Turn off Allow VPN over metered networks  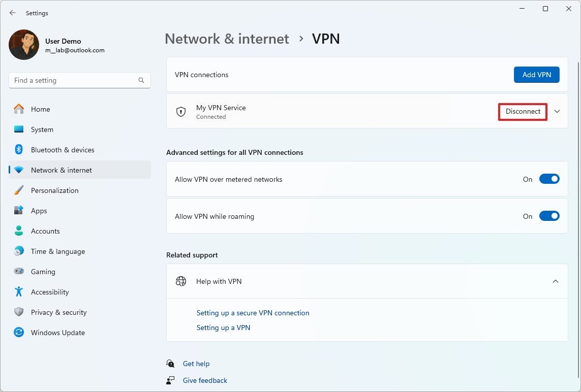pos(549,179)
